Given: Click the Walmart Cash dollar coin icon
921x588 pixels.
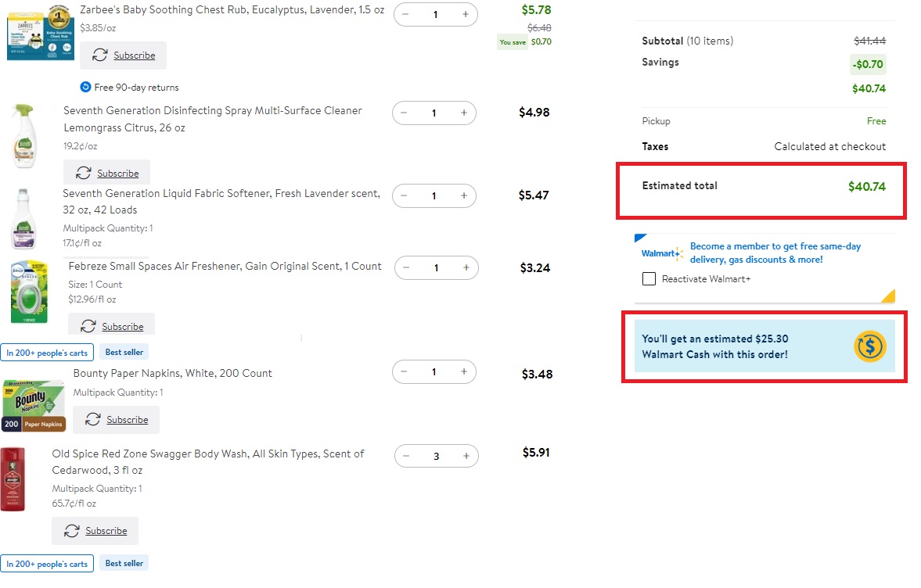Looking at the screenshot, I should (x=869, y=346).
